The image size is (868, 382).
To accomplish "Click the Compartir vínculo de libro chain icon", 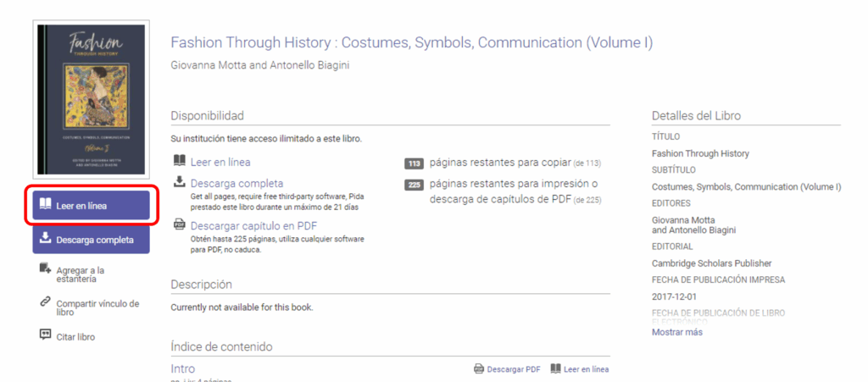I will pyautogui.click(x=46, y=302).
